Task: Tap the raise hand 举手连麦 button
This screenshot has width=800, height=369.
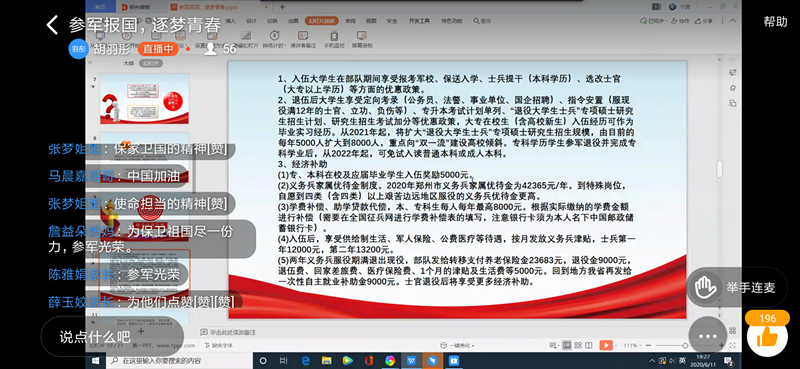Action: [x=735, y=287]
